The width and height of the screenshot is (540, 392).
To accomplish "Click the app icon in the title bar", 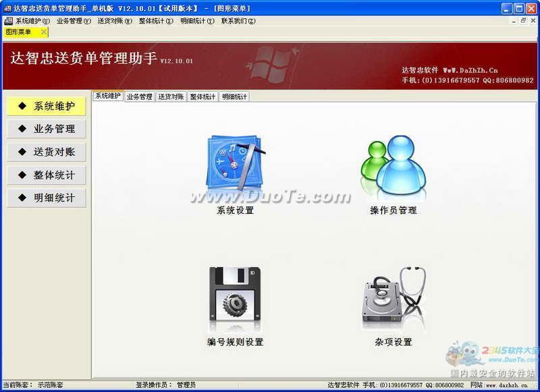I will point(7,8).
